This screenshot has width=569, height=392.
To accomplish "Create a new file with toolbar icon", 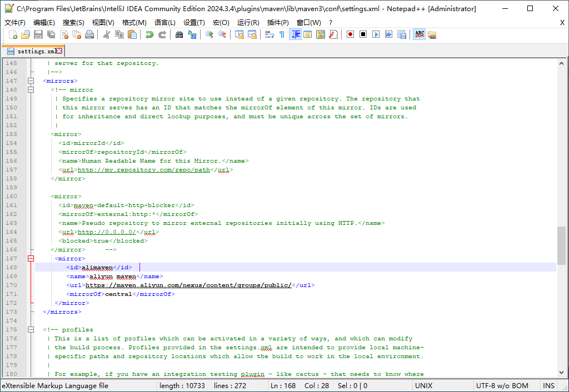I will coord(13,34).
